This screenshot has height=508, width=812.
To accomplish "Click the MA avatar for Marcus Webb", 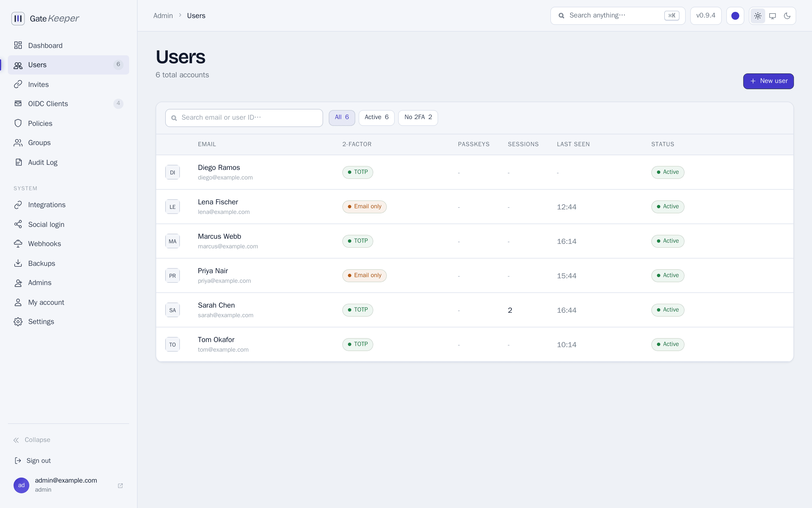I will [x=173, y=241].
